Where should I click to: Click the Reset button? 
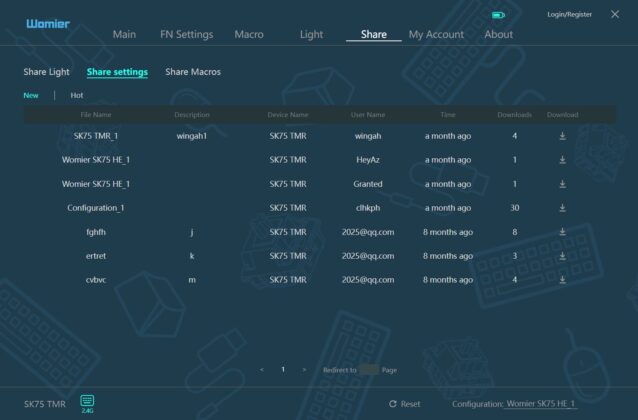pyautogui.click(x=404, y=404)
